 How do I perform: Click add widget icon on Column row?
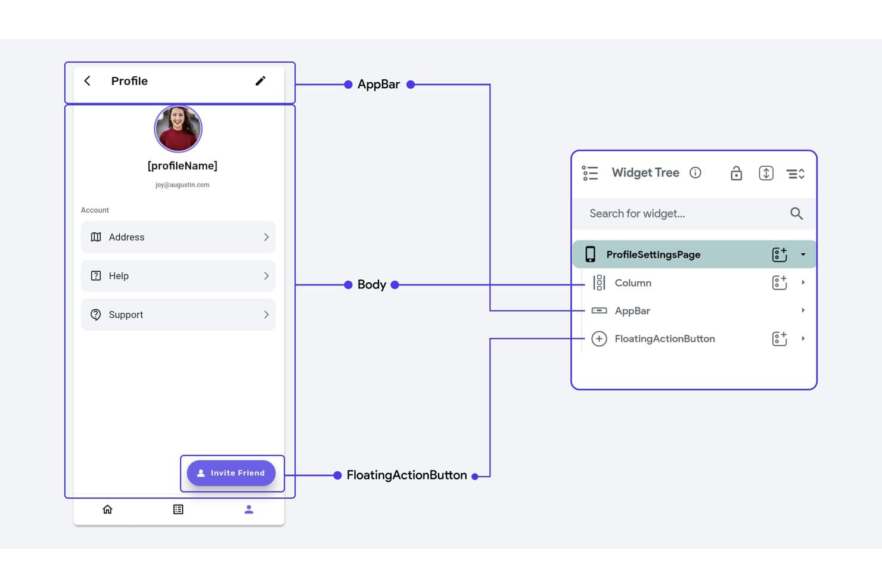779,282
